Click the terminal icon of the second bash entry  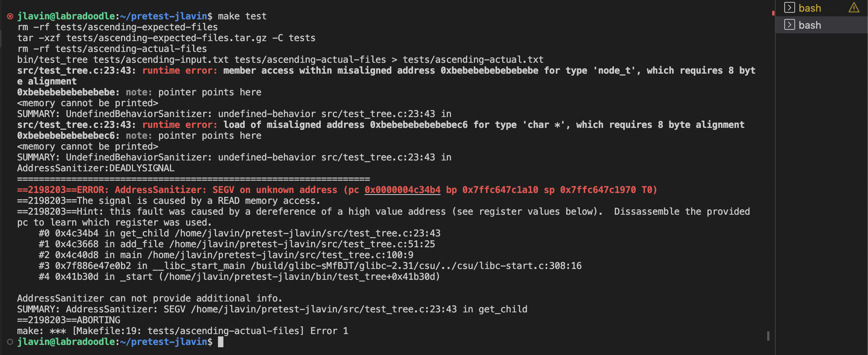tap(789, 25)
